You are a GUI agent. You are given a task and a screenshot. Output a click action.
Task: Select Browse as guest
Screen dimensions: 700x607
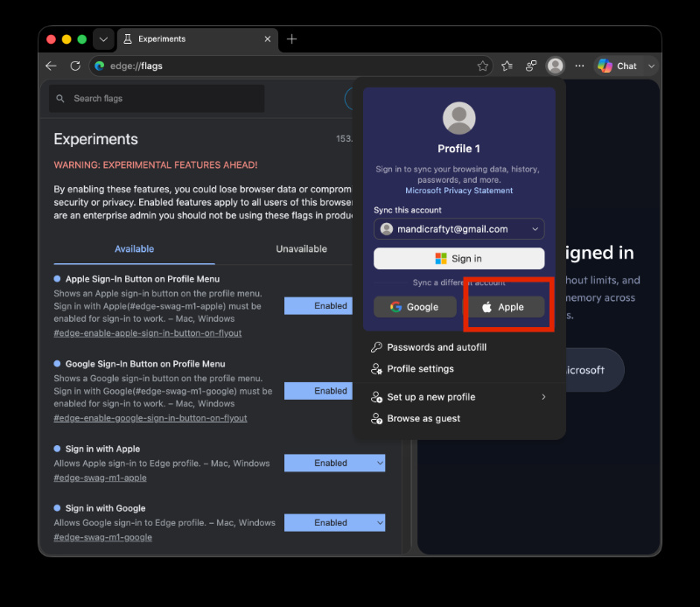458,419
